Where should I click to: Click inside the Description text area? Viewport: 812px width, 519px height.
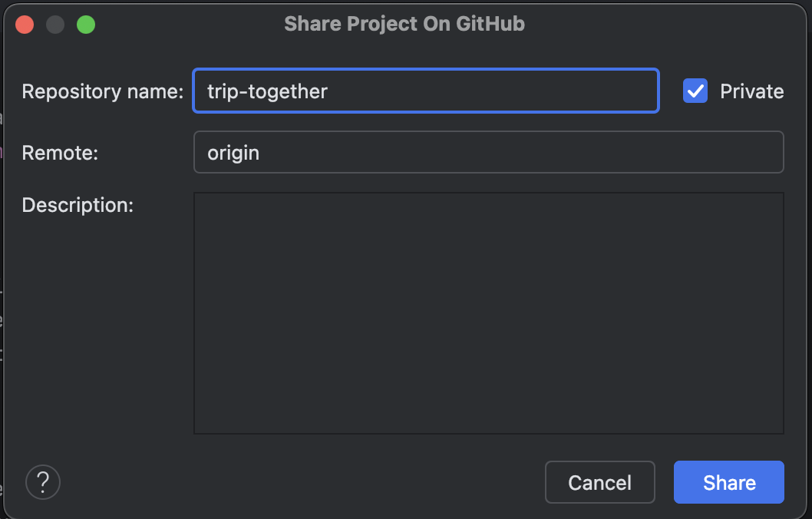click(488, 313)
